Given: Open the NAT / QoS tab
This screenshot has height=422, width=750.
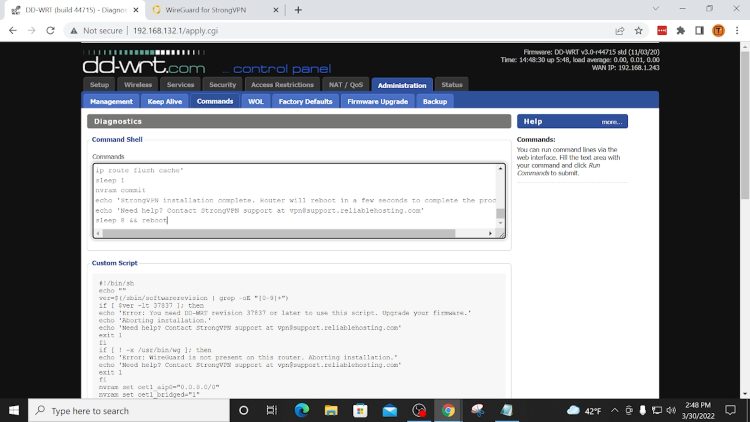Looking at the screenshot, I should [346, 85].
